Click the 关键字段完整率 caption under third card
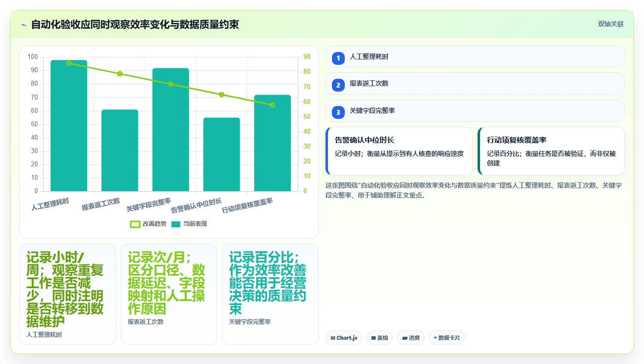Viewport: 644px width, 364px height. [250, 322]
